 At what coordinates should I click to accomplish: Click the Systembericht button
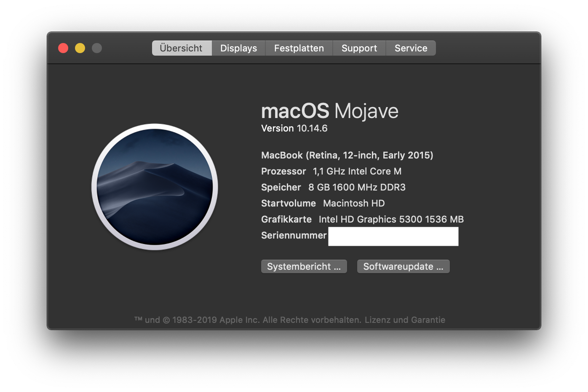click(x=304, y=266)
